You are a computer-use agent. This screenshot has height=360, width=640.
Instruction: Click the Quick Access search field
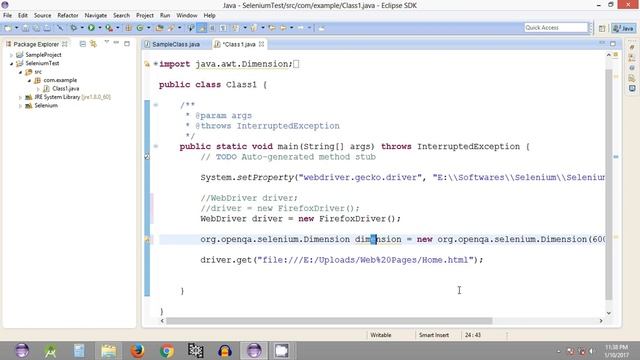(x=556, y=28)
